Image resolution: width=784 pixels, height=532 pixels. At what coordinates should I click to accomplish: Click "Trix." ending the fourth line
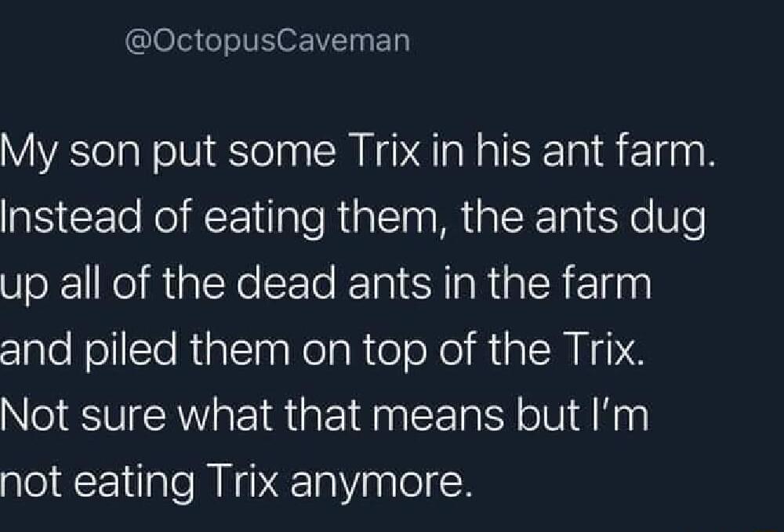pos(603,349)
